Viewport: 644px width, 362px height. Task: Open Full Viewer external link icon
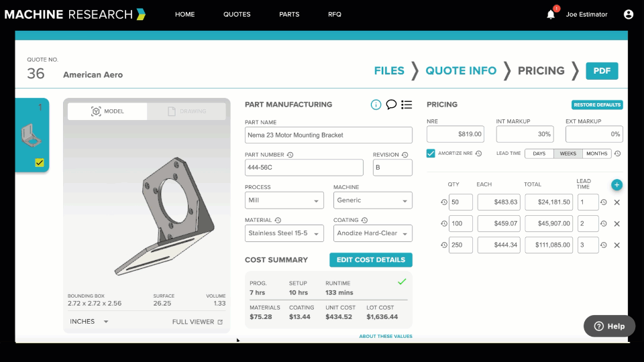pyautogui.click(x=220, y=322)
